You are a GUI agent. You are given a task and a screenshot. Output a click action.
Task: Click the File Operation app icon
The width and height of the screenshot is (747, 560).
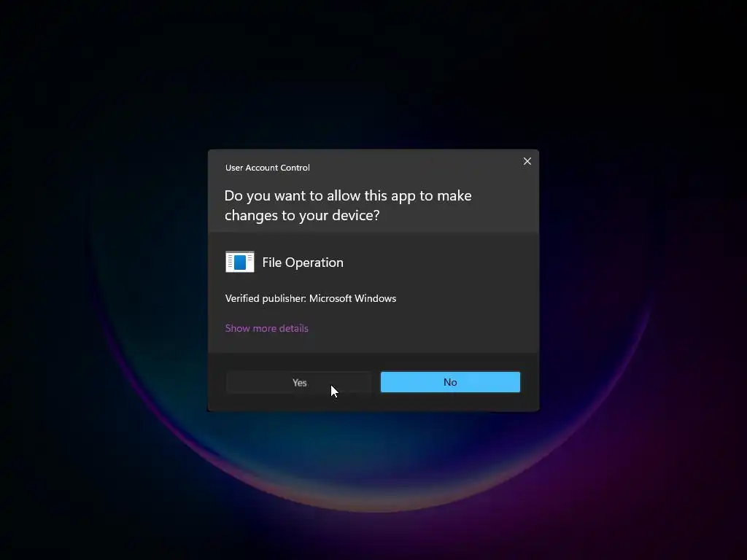[239, 262]
